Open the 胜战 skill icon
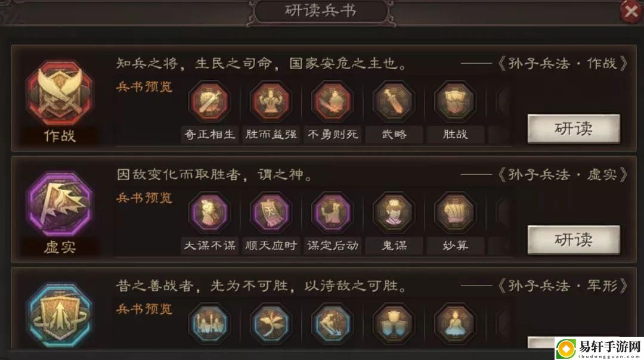 point(455,102)
